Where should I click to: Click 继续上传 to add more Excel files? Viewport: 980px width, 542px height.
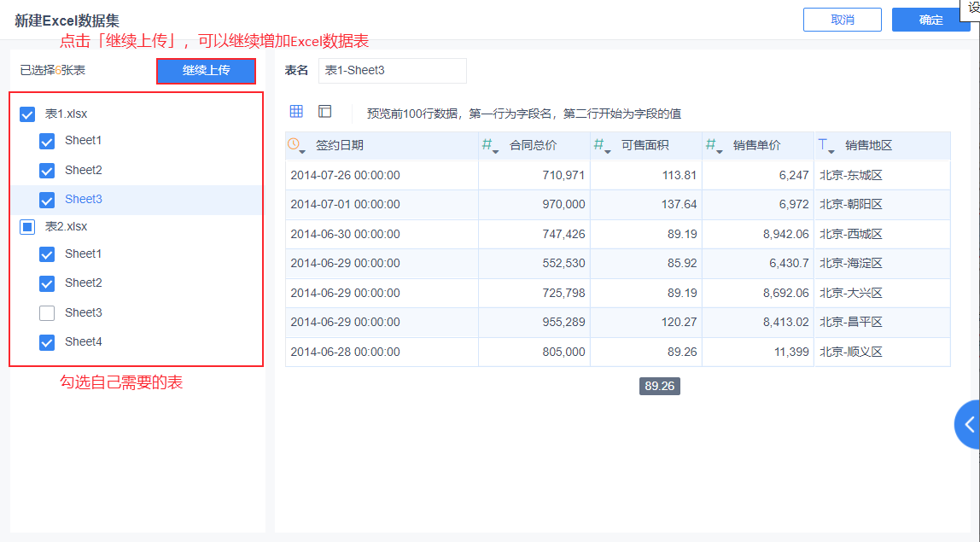207,71
